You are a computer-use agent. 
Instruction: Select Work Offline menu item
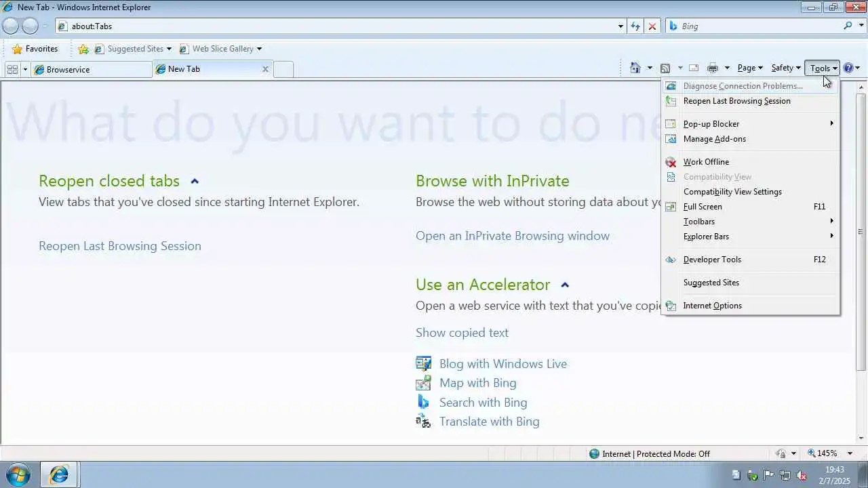[x=751, y=162]
